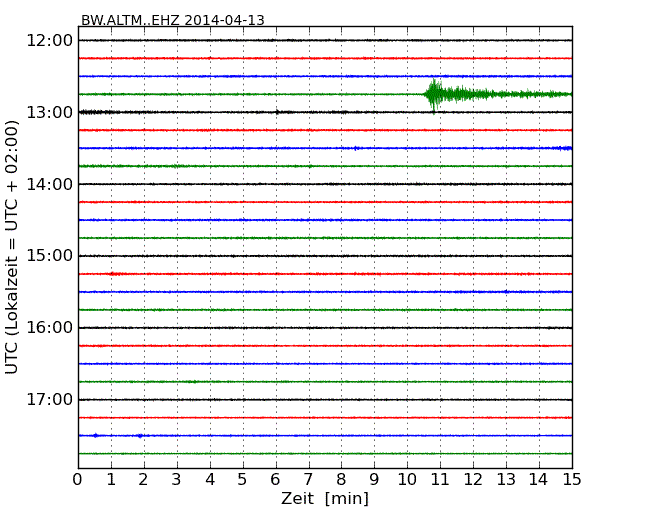Click x-axis tick label 8
650x520 pixels.
click(341, 479)
